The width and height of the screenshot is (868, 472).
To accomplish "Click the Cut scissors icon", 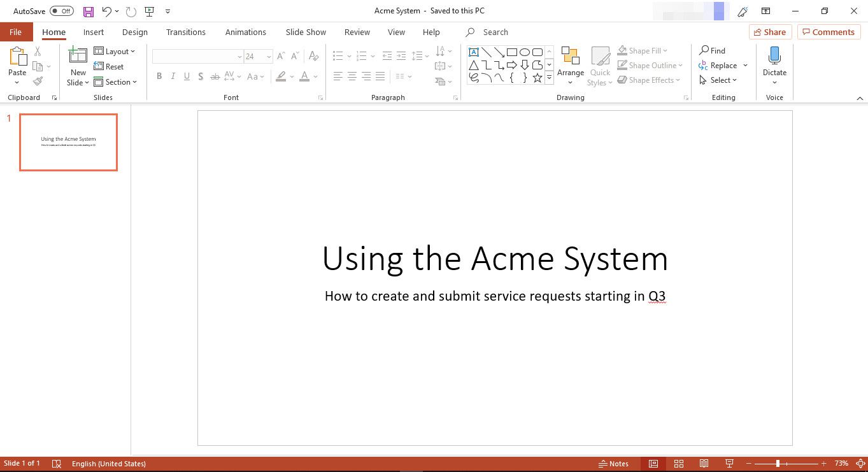I will click(x=38, y=51).
